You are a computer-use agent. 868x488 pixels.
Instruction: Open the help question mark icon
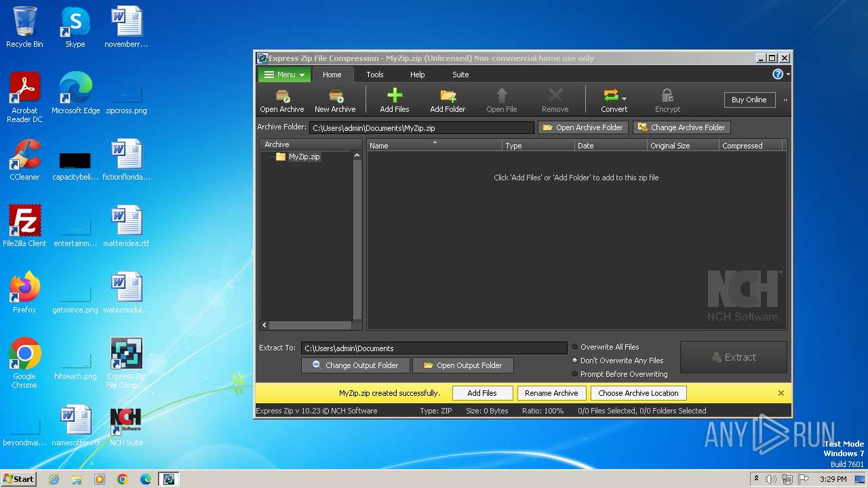(x=778, y=75)
